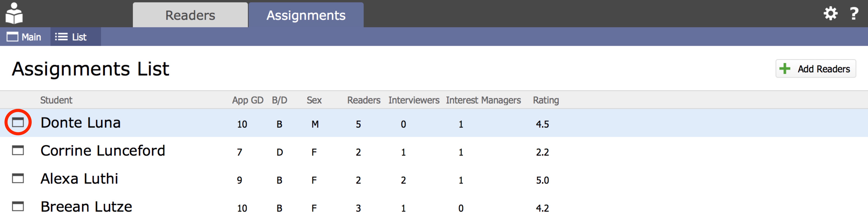Click the Interviewers column header

(413, 100)
